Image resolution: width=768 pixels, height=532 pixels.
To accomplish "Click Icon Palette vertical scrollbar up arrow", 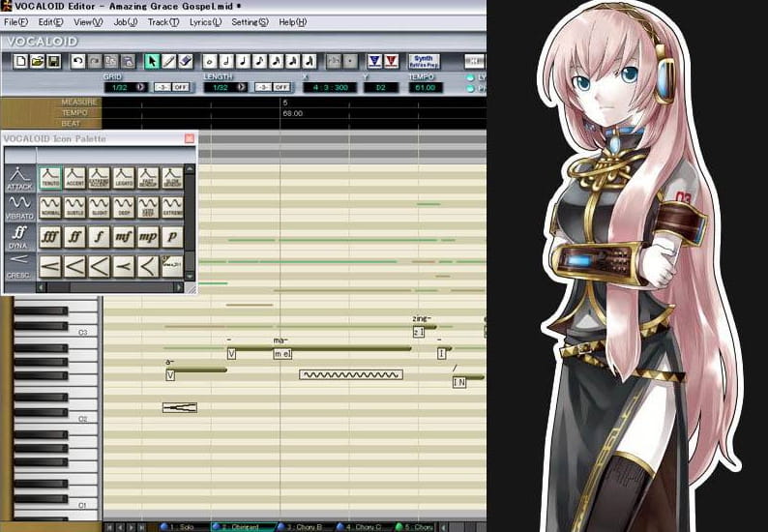I will pyautogui.click(x=190, y=169).
